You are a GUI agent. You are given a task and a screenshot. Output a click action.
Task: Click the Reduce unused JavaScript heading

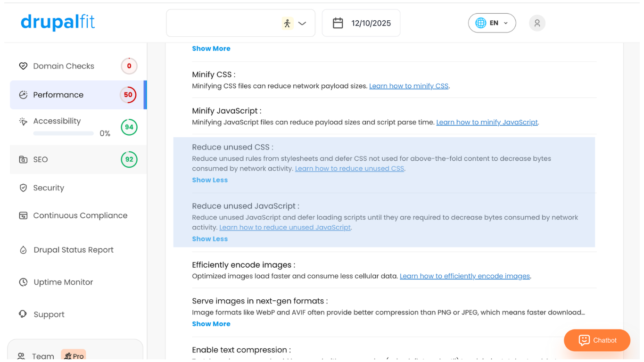pos(246,206)
